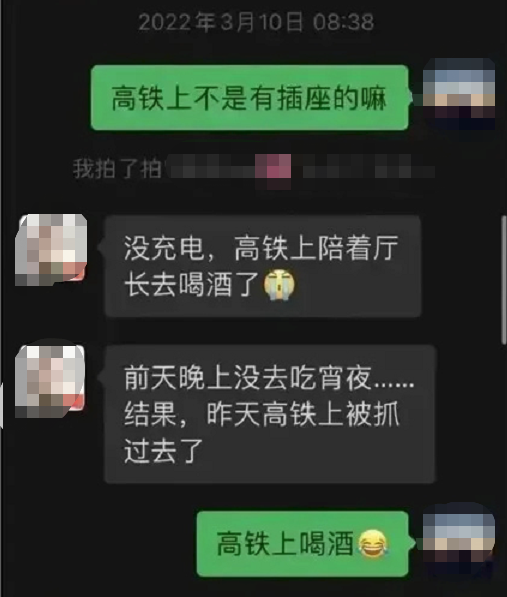Tap avatar next to "没充电" message
This screenshot has width=507, height=597.
point(51,249)
